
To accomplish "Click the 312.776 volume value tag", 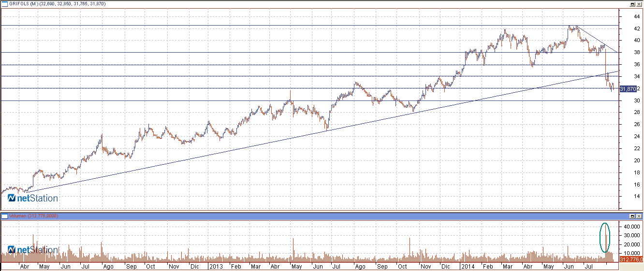I will [631, 259].
